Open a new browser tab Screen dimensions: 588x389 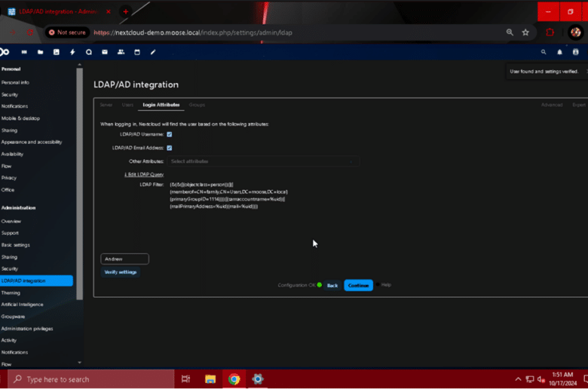coord(126,11)
